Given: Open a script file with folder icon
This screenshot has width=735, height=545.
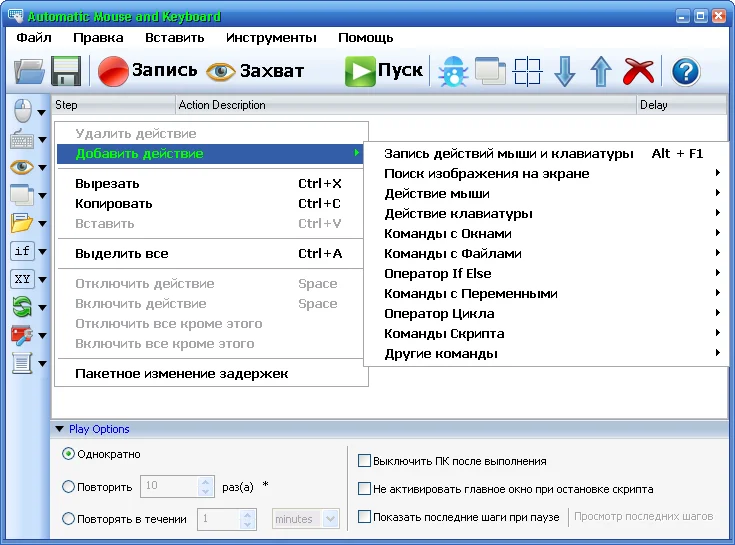Looking at the screenshot, I should [29, 71].
